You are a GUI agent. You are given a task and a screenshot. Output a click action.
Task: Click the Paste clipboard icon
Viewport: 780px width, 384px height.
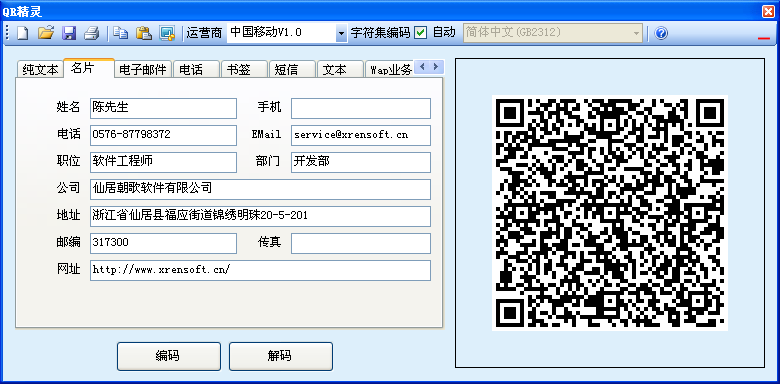pyautogui.click(x=144, y=33)
